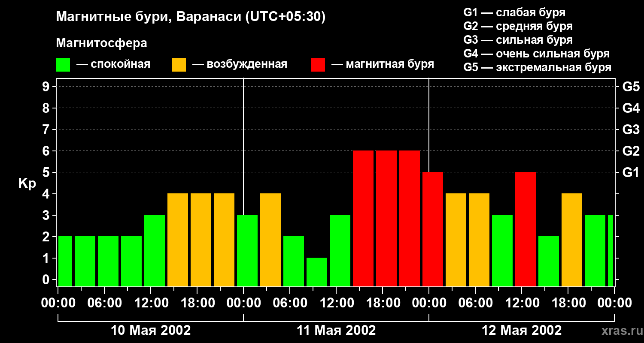Click the yellow Kp 4 bar at 18:00 on 10 Мая
The width and height of the screenshot is (644, 343).
[x=201, y=240]
